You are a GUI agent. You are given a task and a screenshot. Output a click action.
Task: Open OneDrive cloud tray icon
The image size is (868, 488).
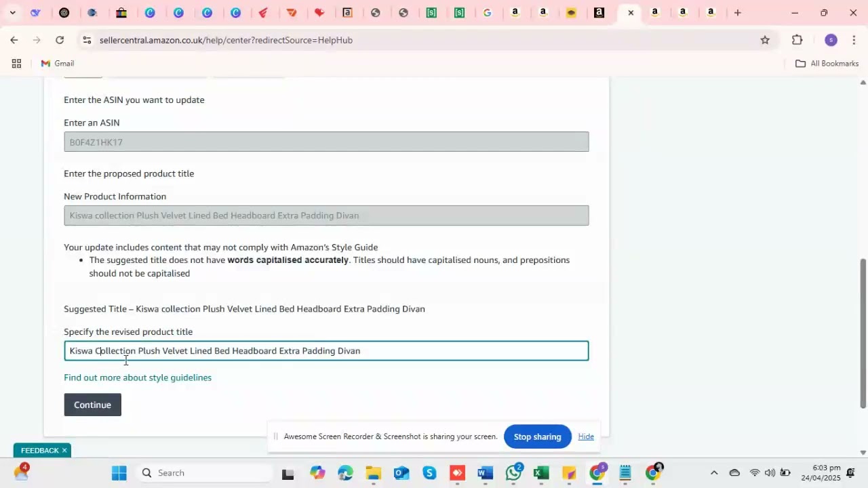pyautogui.click(x=734, y=473)
